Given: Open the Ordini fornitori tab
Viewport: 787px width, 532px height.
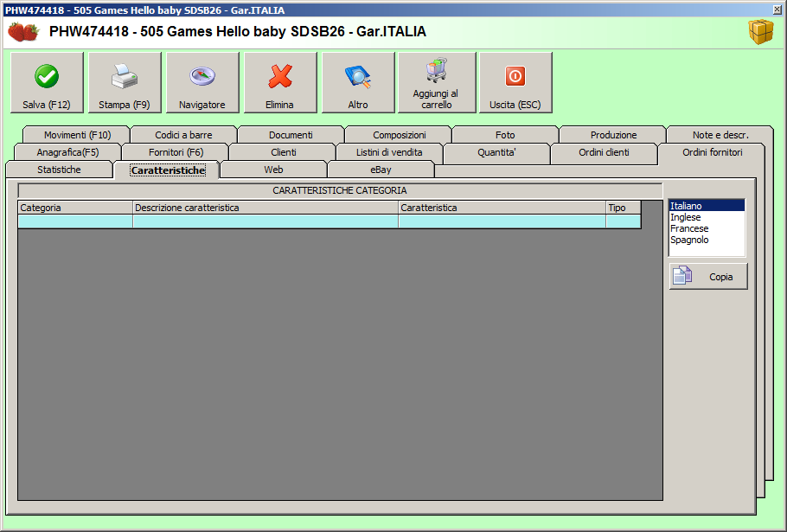Looking at the screenshot, I should pos(713,152).
